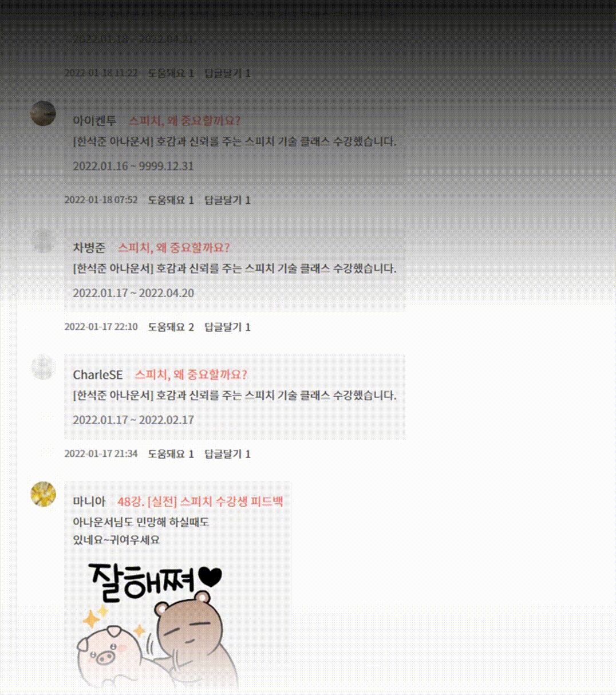
Task: Expand 답글달기 1 under 아이켄투's comment
Action: point(227,200)
